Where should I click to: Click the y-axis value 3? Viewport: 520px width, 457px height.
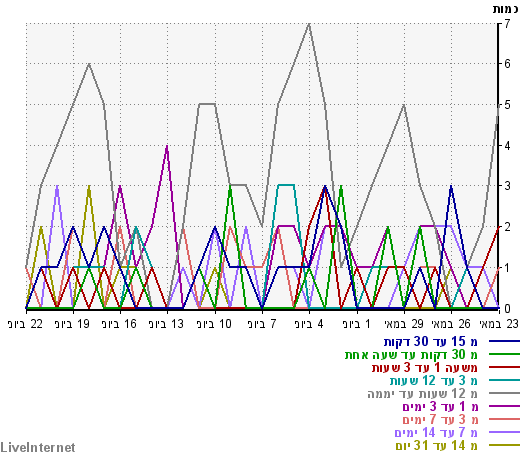tap(507, 186)
